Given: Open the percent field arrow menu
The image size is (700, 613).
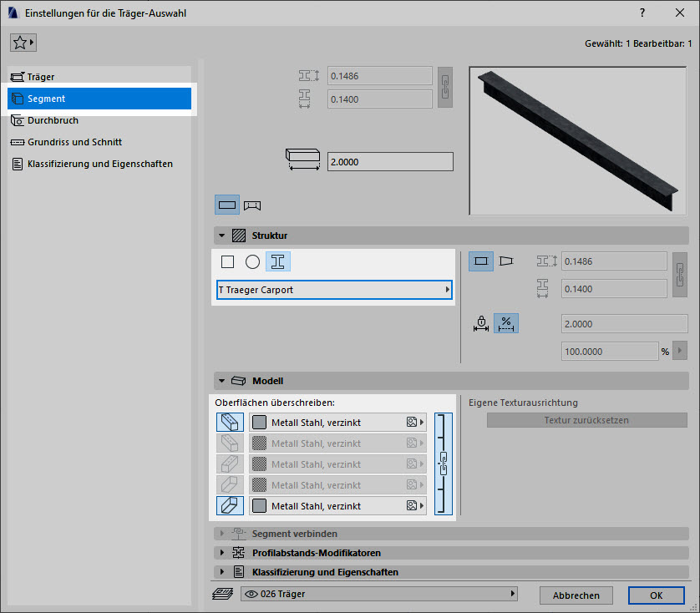Looking at the screenshot, I should pyautogui.click(x=680, y=351).
